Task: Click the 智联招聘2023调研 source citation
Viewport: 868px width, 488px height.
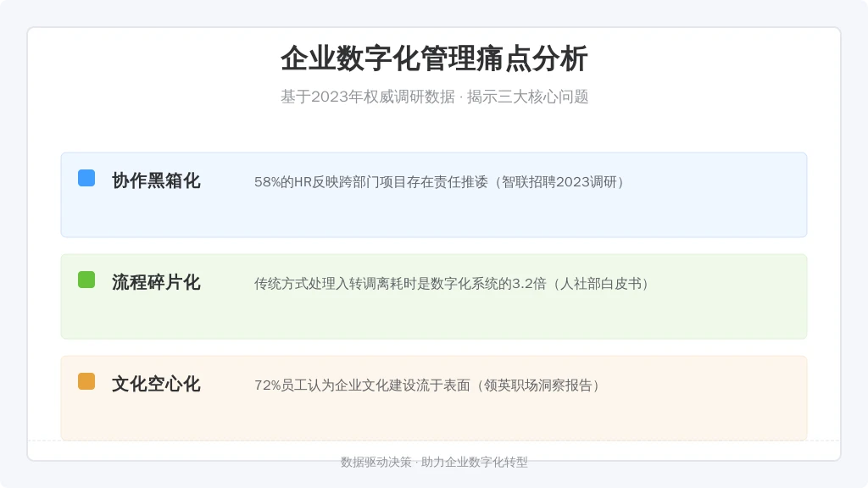Action: click(559, 182)
